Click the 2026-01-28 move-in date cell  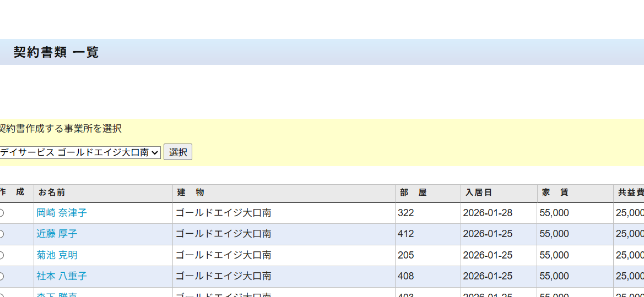point(488,213)
